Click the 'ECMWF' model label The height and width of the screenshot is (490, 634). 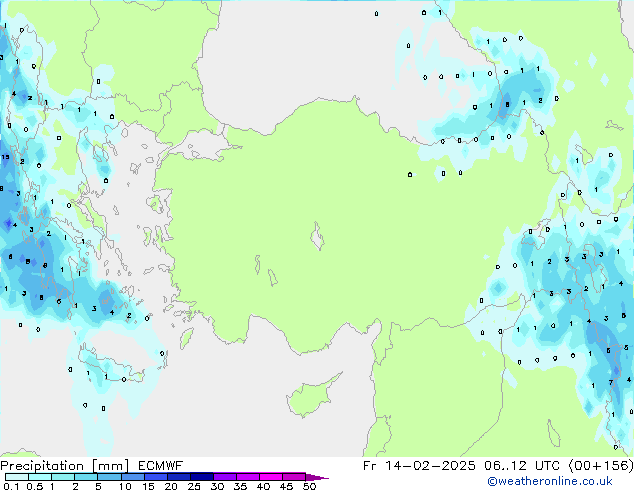161,466
